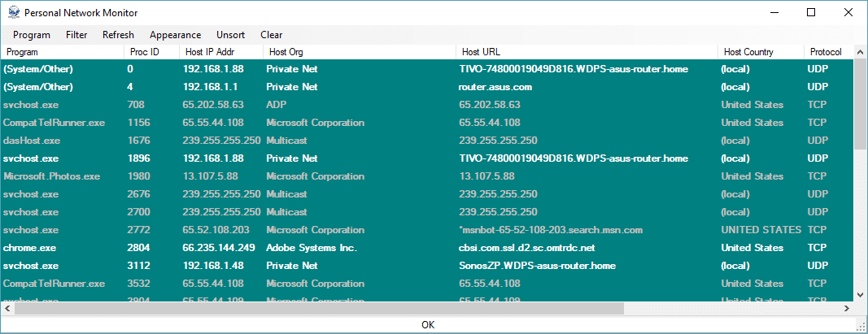Sort by the Host IP Addr column header

[221, 52]
